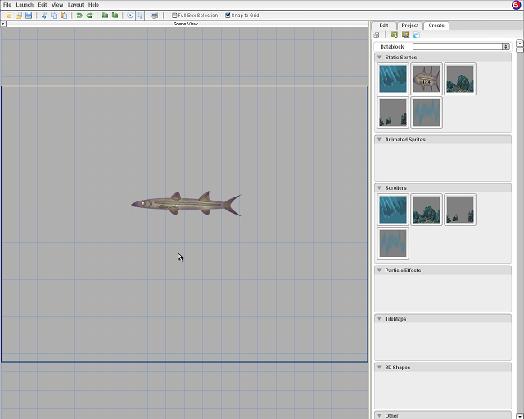The image size is (524, 419).
Task: Switch to the Project tab
Action: point(410,25)
